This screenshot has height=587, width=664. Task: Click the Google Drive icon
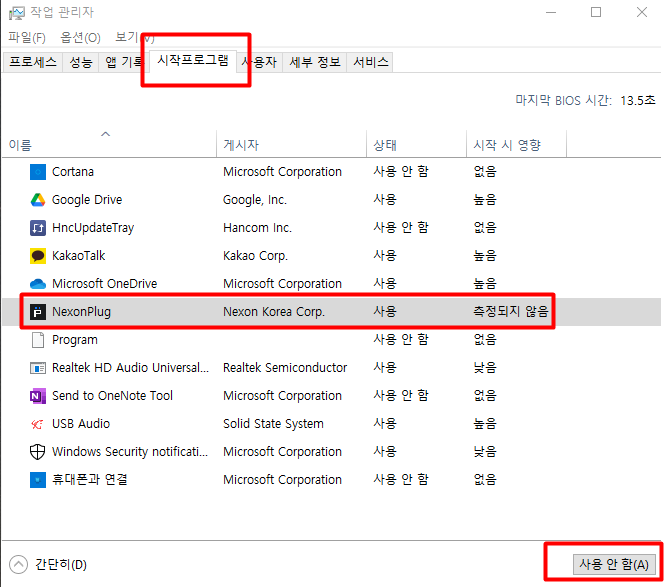38,199
